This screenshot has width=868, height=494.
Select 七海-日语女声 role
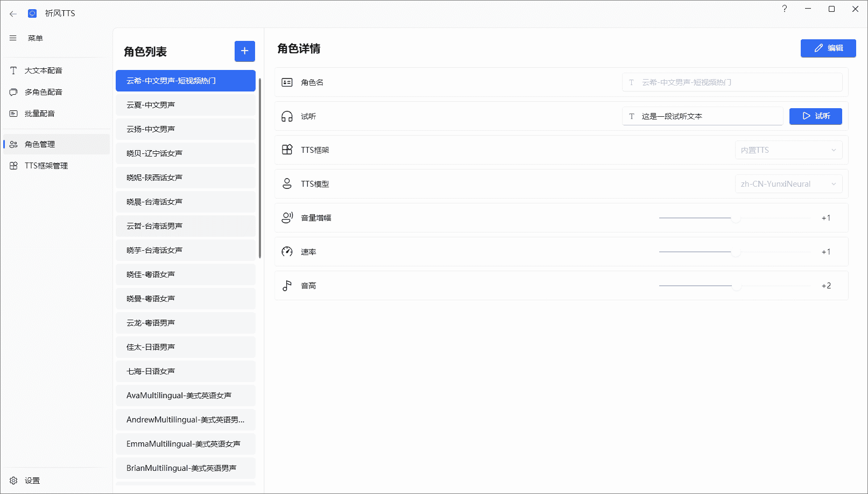[186, 371]
